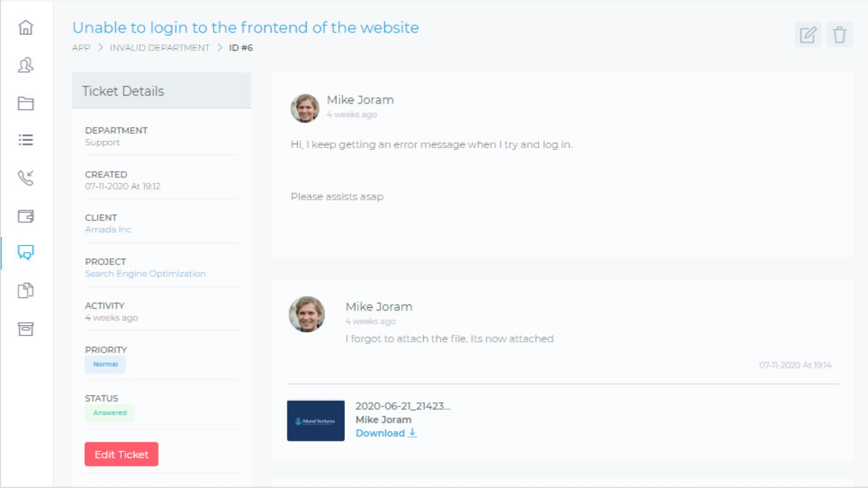
Task: Click the edit pencil icon top right
Action: click(808, 35)
